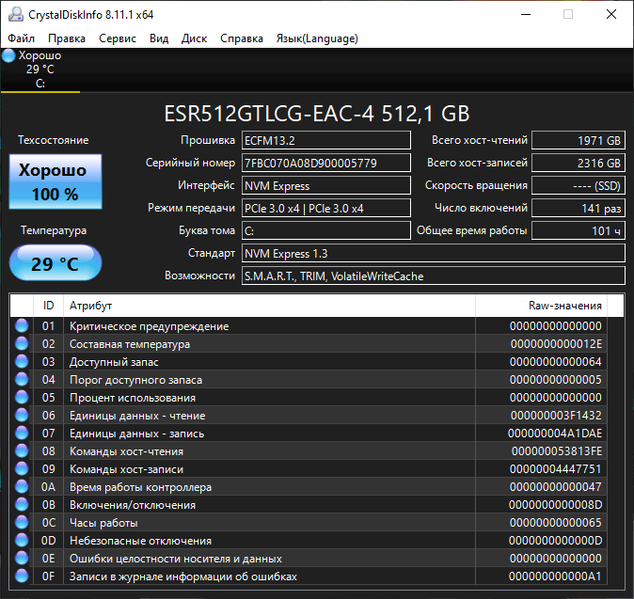The width and height of the screenshot is (634, 599).
Task: Select the C: drive status orb icon
Action: (9, 56)
